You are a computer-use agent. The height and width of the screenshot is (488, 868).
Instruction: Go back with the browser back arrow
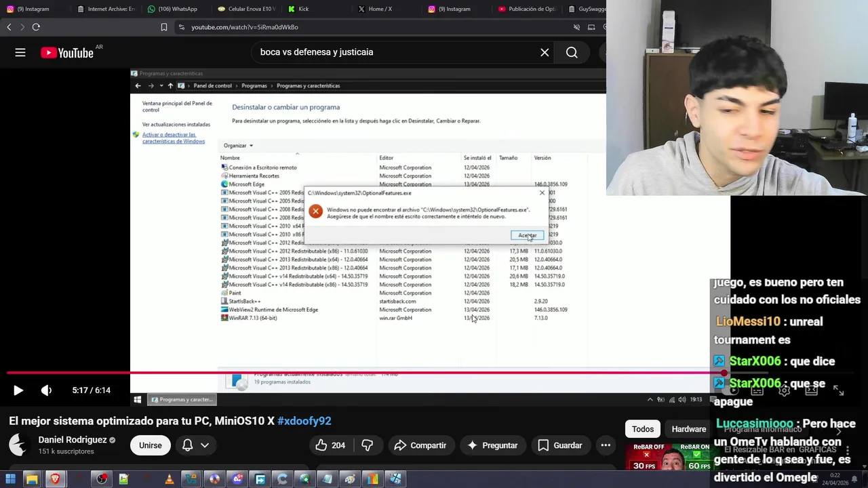click(9, 27)
